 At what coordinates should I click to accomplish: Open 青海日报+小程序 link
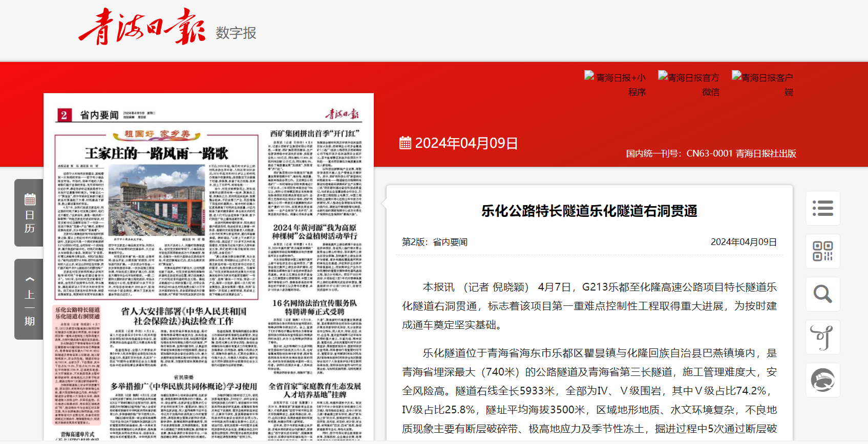[x=615, y=84]
